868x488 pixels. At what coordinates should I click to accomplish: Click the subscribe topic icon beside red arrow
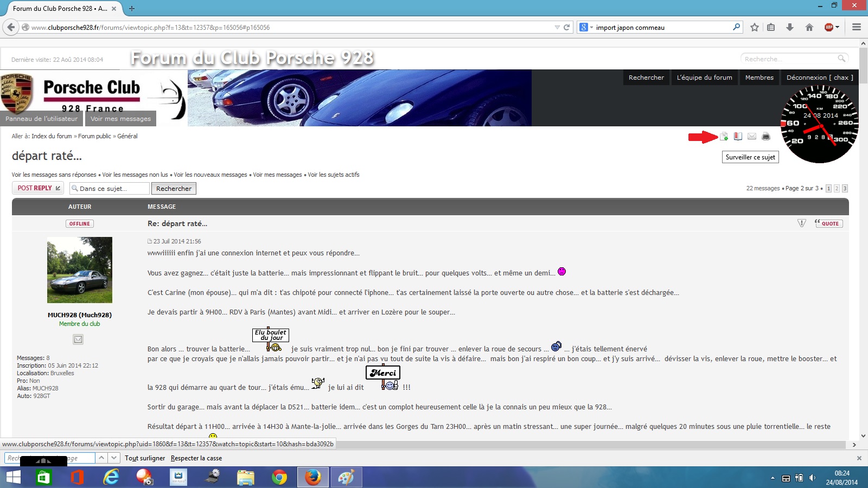coord(724,136)
